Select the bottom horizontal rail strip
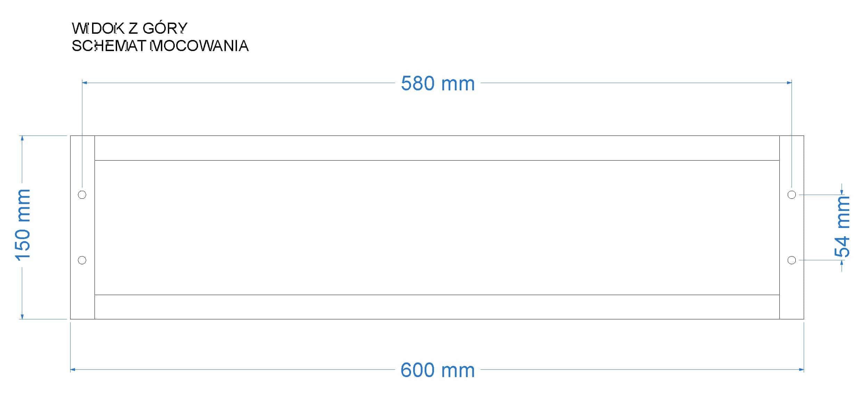Screen dimensions: 868x400 (x=437, y=307)
